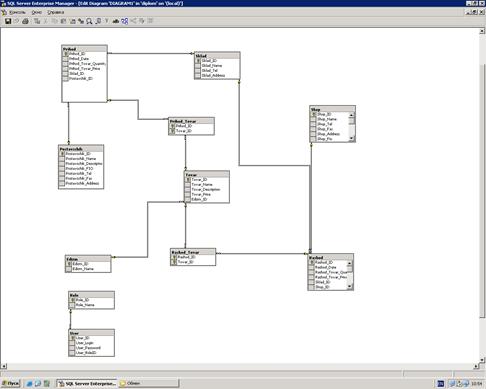
Task: Select the Edizm_Name row selector in Edizm table
Action: pos(69,269)
